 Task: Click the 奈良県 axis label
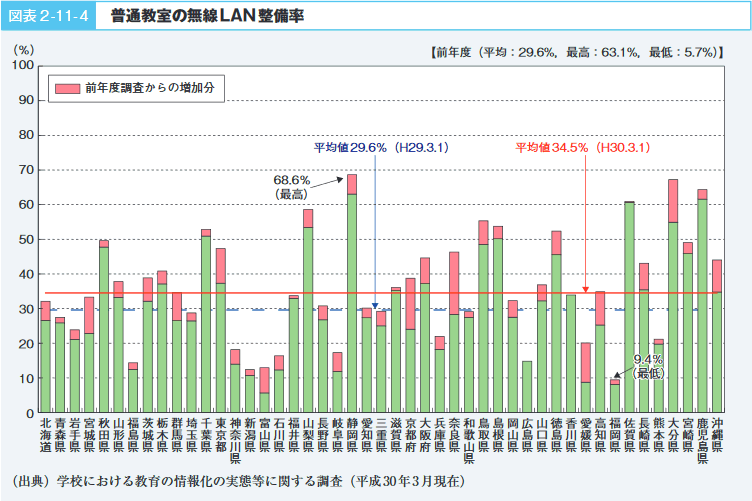click(455, 435)
